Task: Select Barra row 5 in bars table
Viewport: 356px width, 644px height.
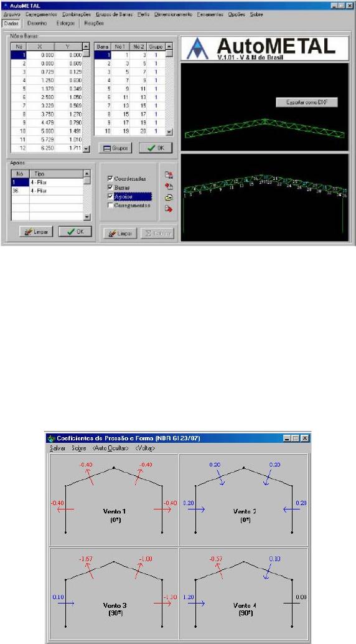Action: click(129, 90)
